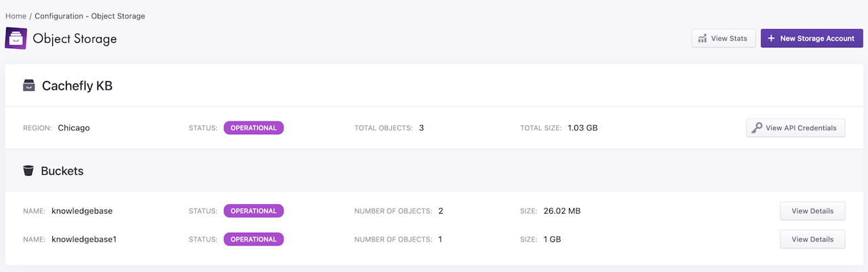The image size is (868, 272).
Task: Click the Buckets bucket icon
Action: pyautogui.click(x=28, y=171)
